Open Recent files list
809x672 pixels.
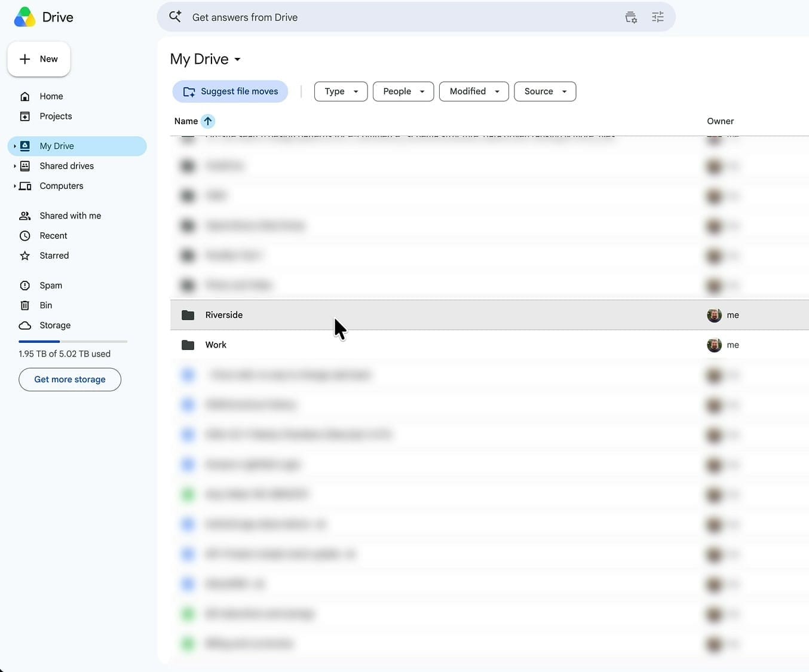pos(53,236)
